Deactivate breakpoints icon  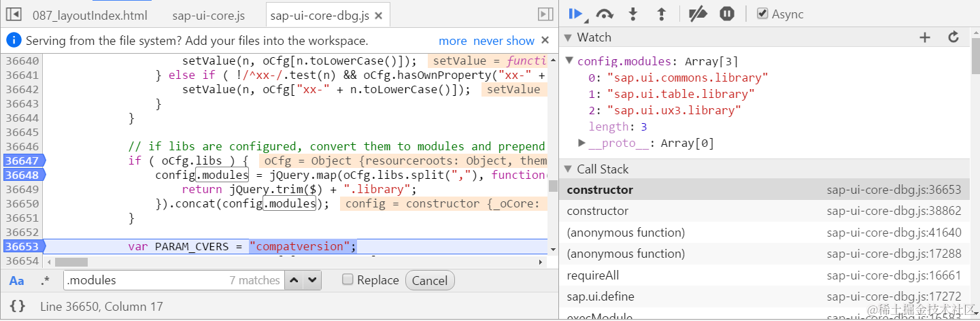[698, 14]
